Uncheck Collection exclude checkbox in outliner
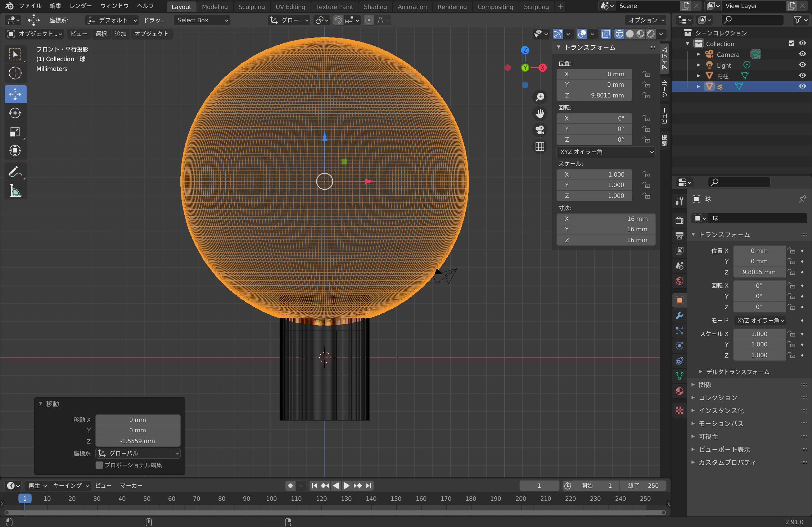 click(791, 44)
